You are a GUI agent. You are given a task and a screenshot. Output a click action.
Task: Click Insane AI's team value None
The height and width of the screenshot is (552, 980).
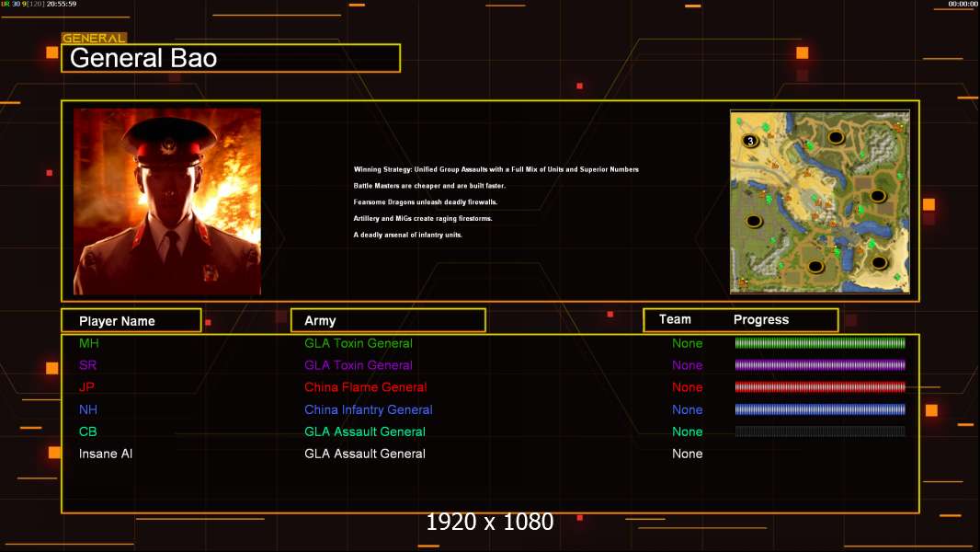tap(687, 454)
